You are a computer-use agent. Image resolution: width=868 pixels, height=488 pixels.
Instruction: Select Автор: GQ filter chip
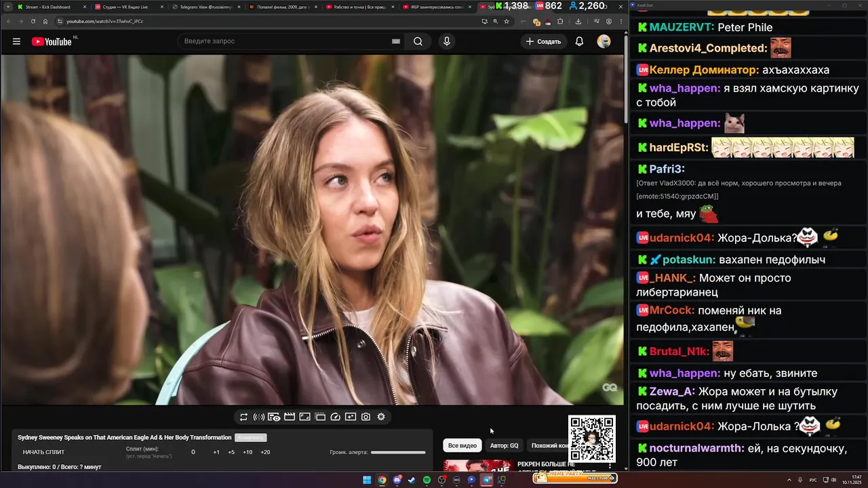[504, 445]
